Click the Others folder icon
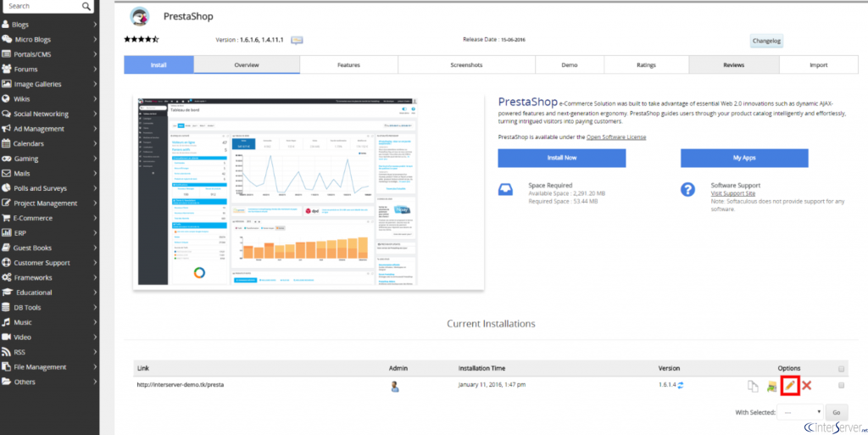The width and height of the screenshot is (868, 435). (x=6, y=382)
